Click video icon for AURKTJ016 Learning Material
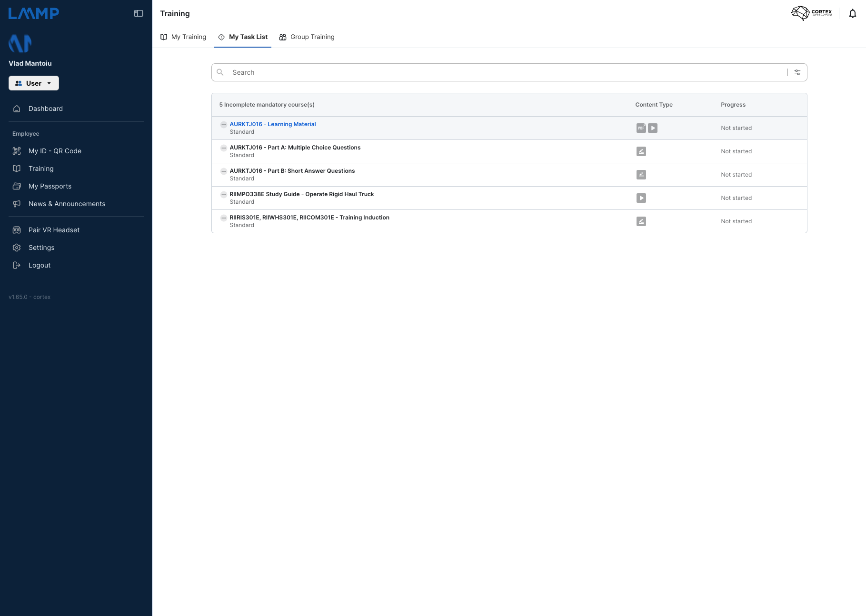The height and width of the screenshot is (616, 866). 653,128
